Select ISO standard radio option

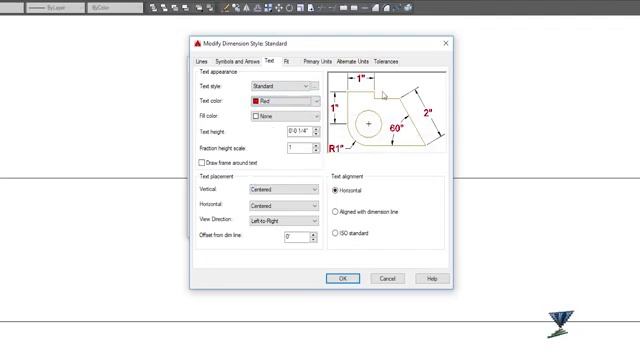335,233
